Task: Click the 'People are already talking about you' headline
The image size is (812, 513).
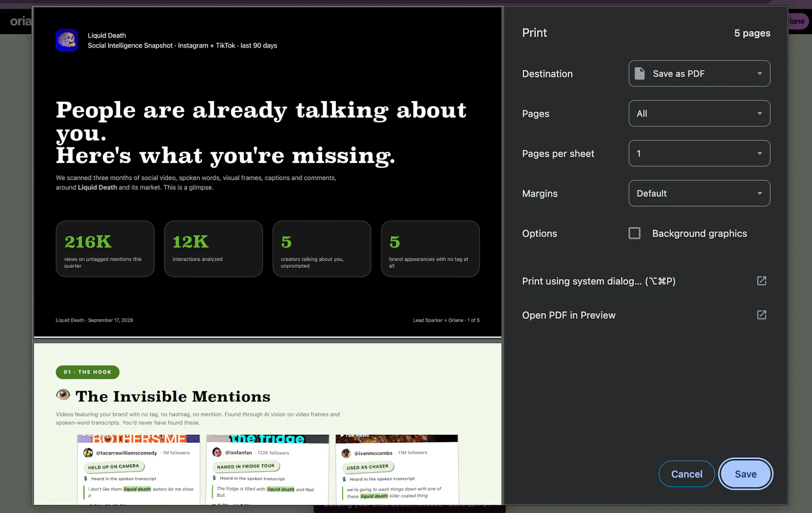Action: point(261,122)
